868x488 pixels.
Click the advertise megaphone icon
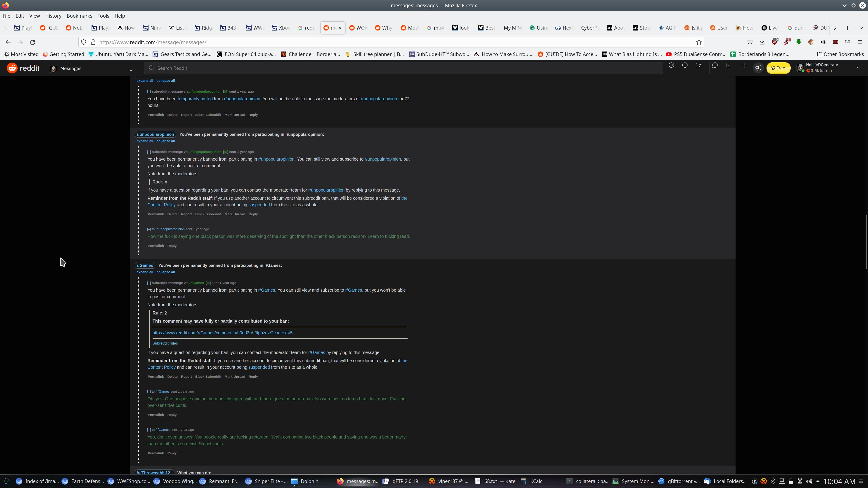click(x=758, y=68)
